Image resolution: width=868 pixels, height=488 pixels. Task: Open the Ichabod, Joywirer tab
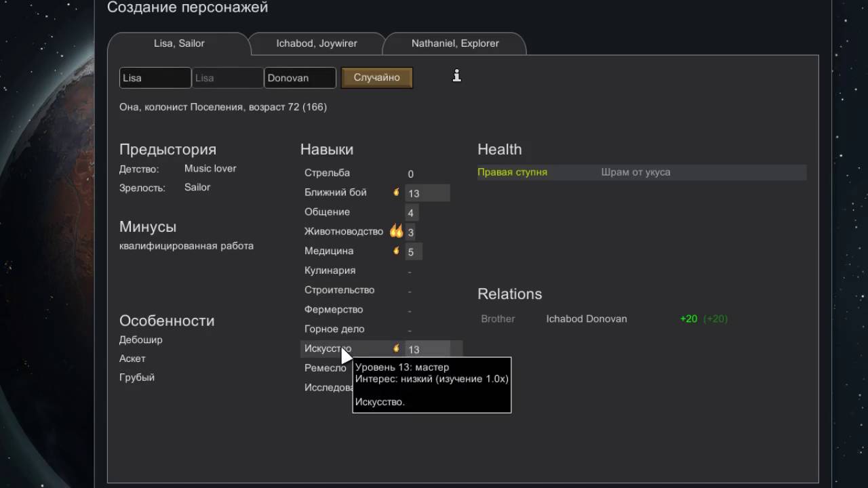(x=317, y=43)
